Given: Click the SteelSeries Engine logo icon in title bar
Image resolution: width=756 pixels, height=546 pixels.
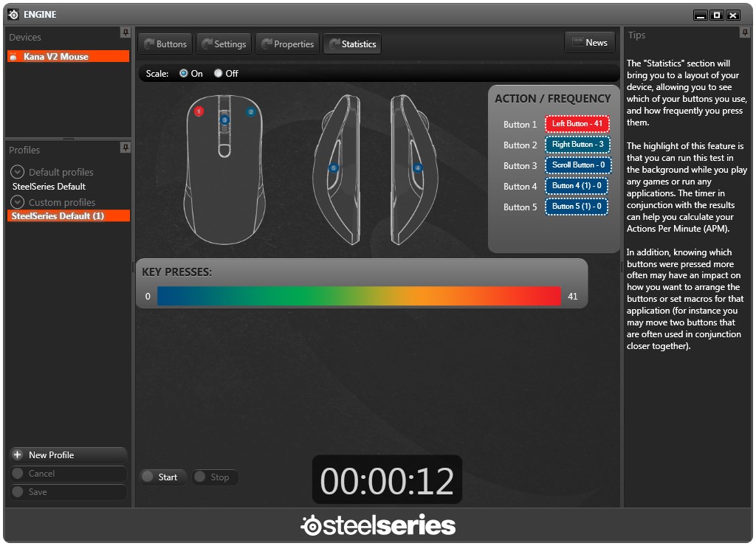Looking at the screenshot, I should [x=13, y=15].
